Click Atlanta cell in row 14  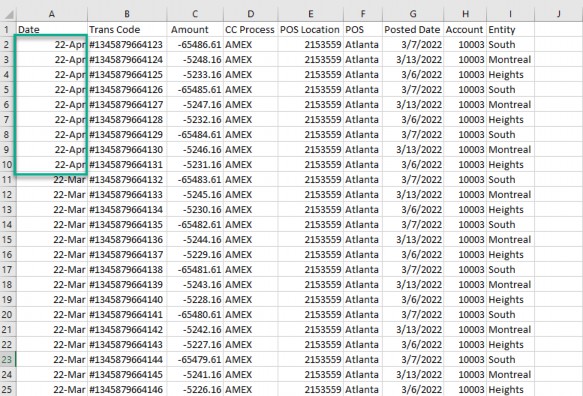pos(363,225)
